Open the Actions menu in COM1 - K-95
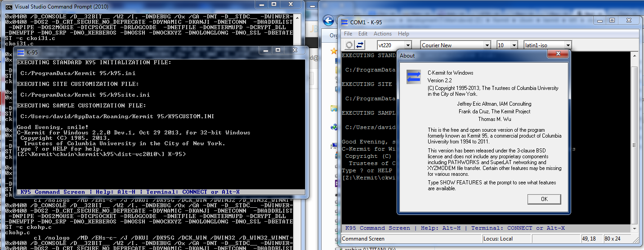Screen dimensions: 644x250 pyautogui.click(x=383, y=34)
